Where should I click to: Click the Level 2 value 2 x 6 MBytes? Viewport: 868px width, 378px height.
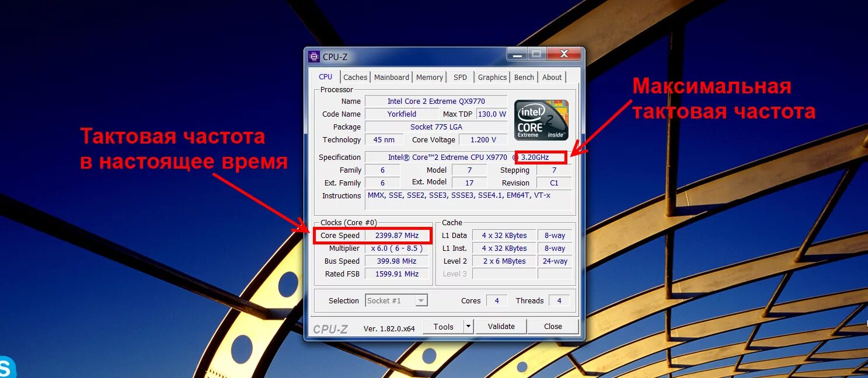point(504,261)
